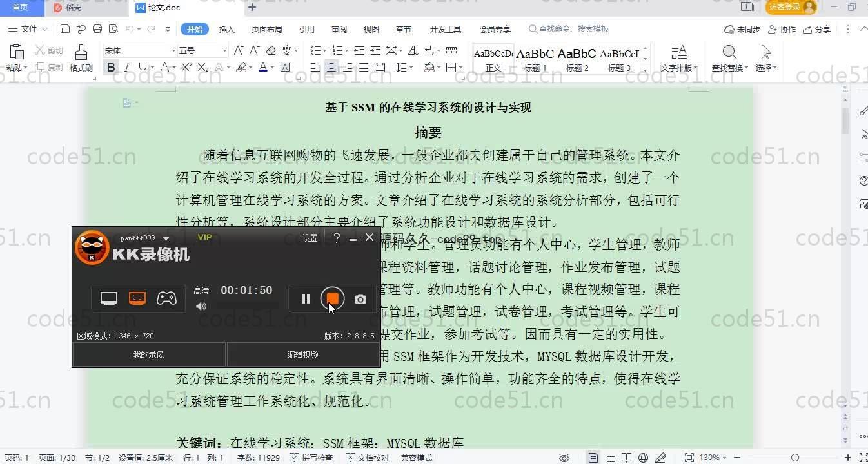The width and height of the screenshot is (868, 464).
Task: Justify paragraph text
Action: (x=364, y=67)
